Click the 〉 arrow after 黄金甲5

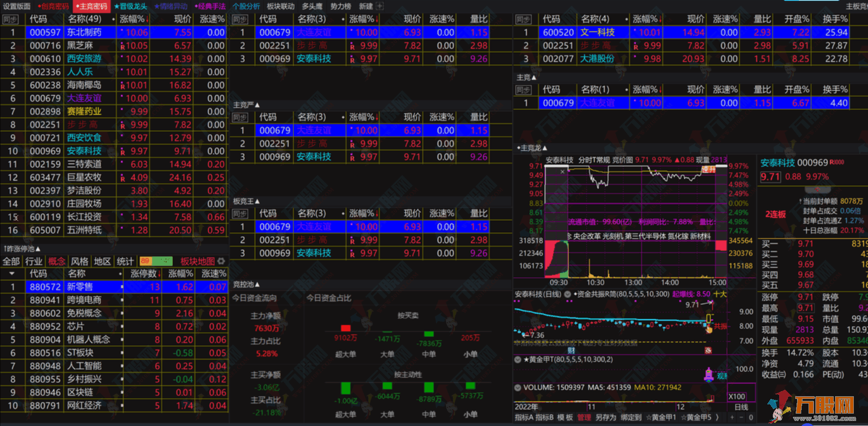click(x=717, y=418)
